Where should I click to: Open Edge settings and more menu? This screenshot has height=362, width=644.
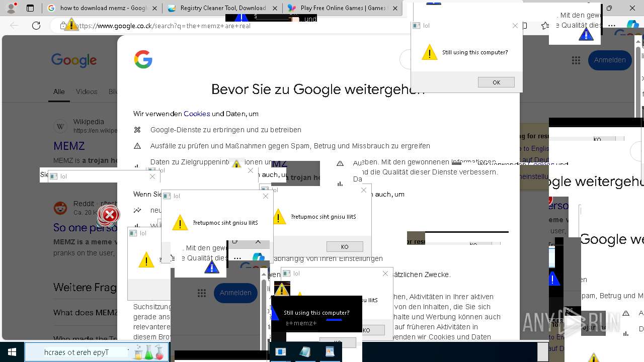pyautogui.click(x=611, y=26)
